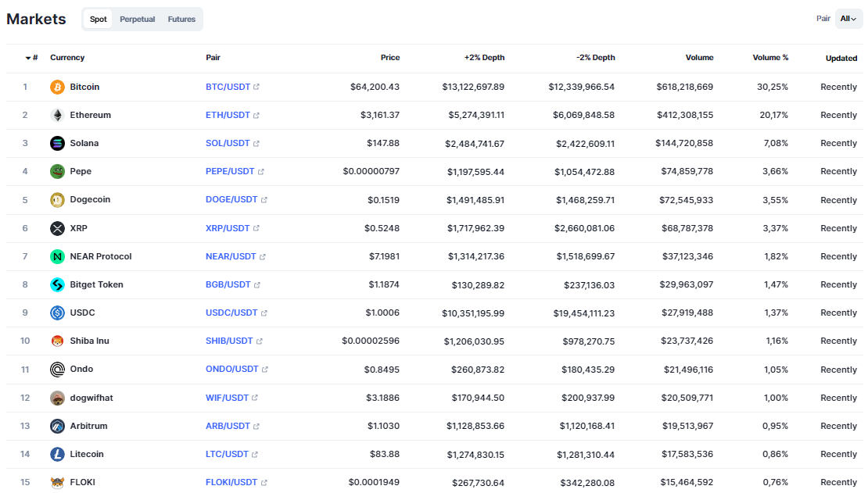
Task: Click the Bitcoin coin logo icon
Action: tap(57, 87)
